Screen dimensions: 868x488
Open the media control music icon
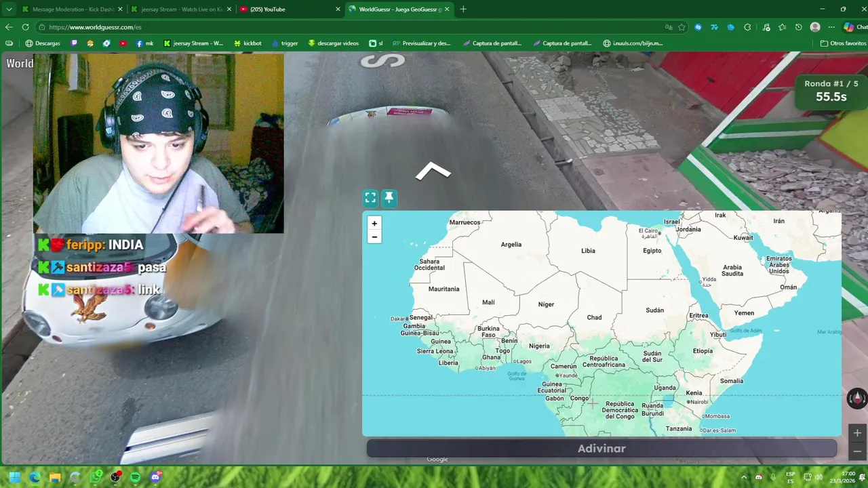766,27
